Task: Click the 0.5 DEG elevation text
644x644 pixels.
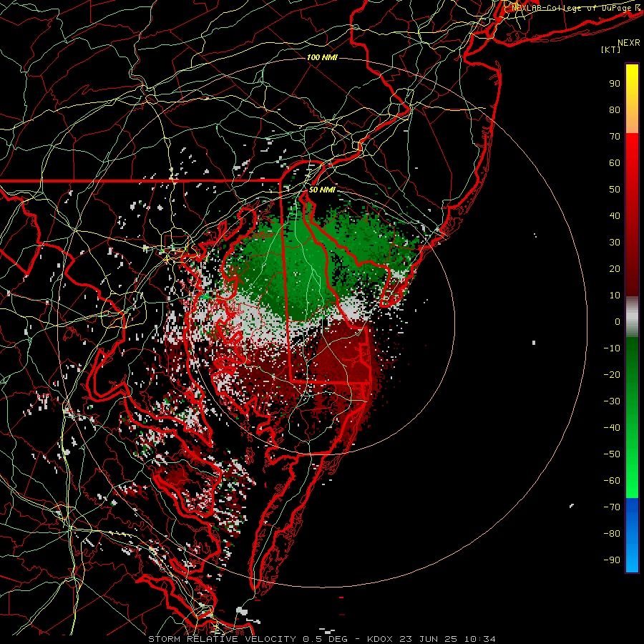Action: pos(326,639)
